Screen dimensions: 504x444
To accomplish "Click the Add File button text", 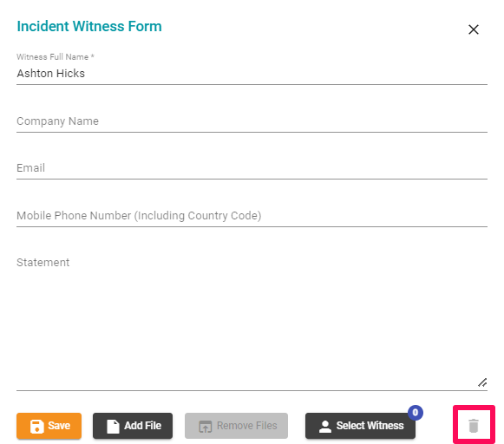I will click(143, 426).
